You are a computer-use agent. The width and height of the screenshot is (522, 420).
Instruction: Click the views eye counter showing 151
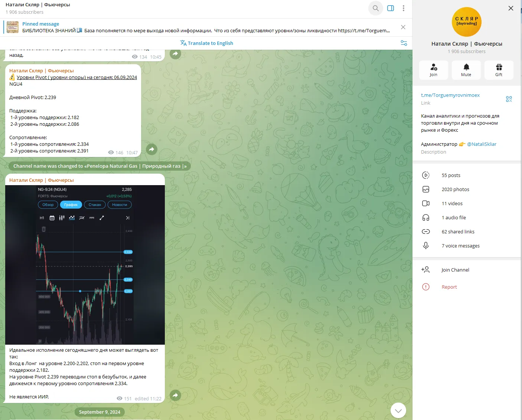(x=124, y=398)
